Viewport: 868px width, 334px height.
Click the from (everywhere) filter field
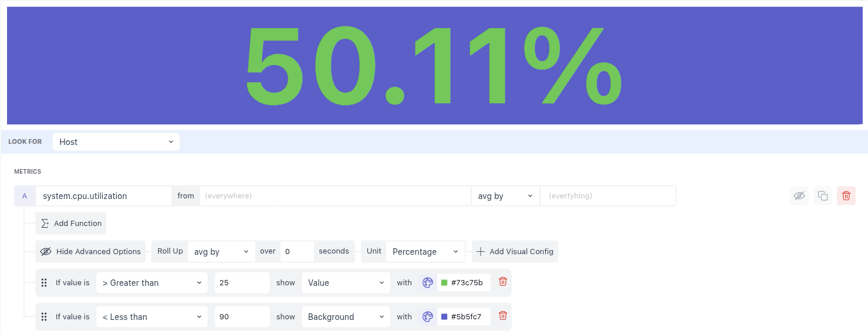[x=335, y=196]
